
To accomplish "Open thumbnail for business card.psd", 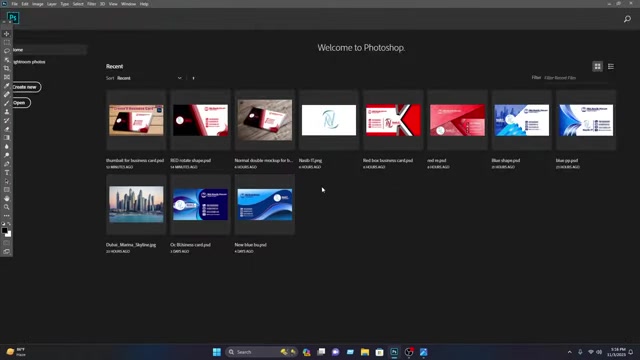I will (x=136, y=120).
